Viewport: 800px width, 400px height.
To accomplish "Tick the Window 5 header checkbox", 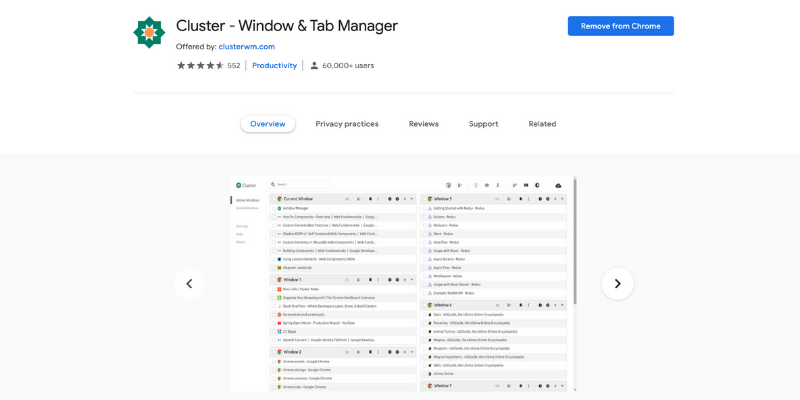I will point(424,199).
